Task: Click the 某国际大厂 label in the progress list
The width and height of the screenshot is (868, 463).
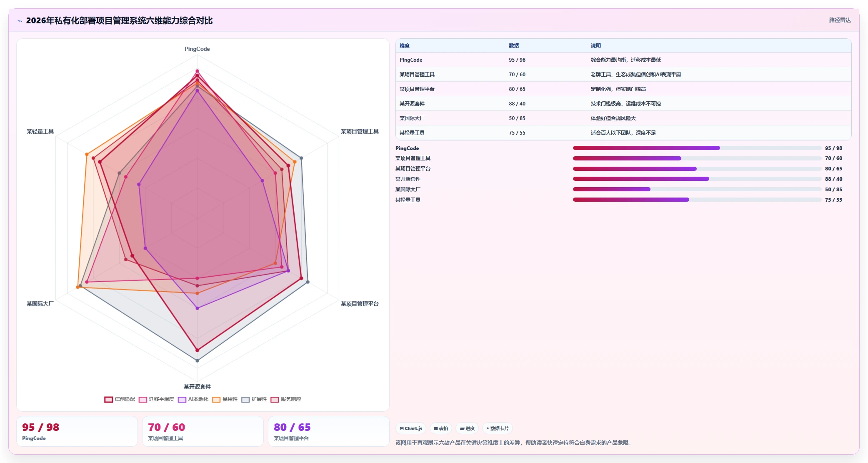Action: coord(408,190)
